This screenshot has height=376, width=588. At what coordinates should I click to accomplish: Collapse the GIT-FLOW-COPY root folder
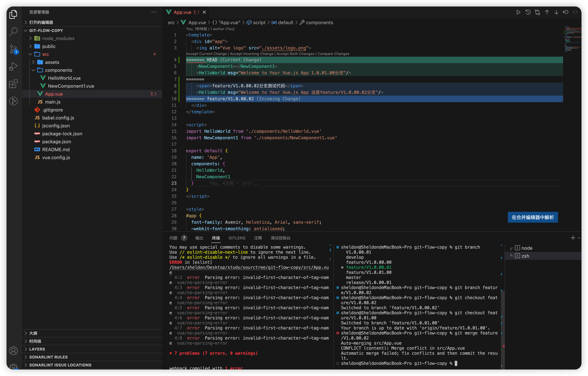(92, 30)
